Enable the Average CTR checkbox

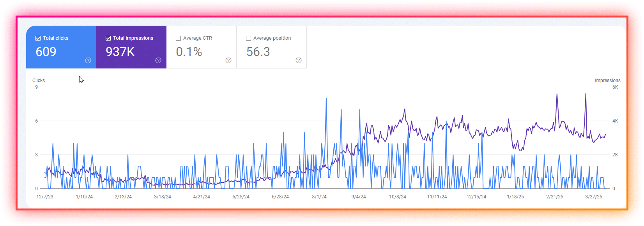click(178, 38)
